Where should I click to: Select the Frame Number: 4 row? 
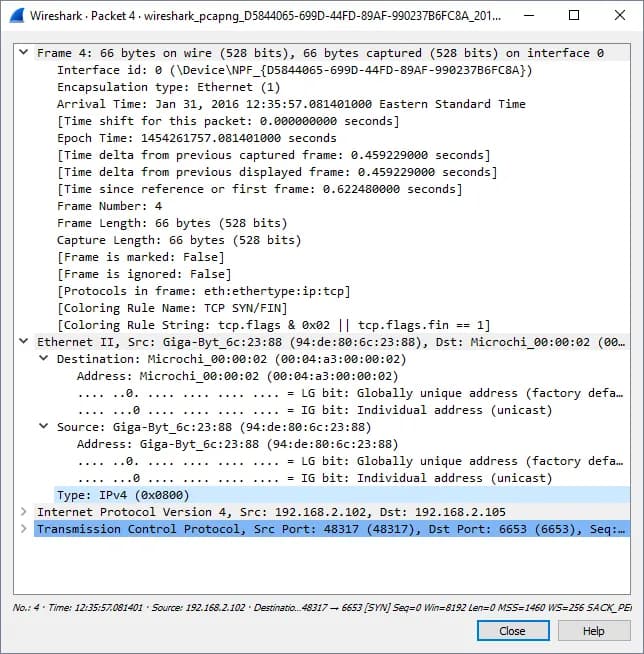click(342, 206)
